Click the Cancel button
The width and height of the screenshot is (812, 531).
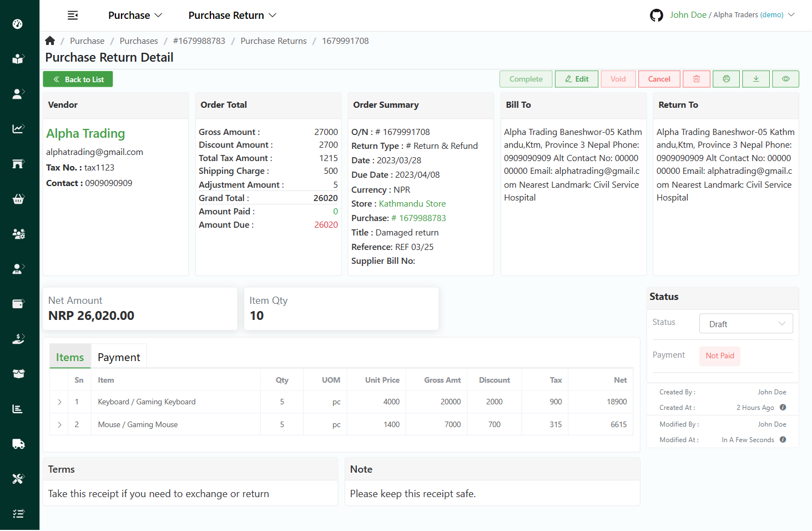(x=659, y=79)
